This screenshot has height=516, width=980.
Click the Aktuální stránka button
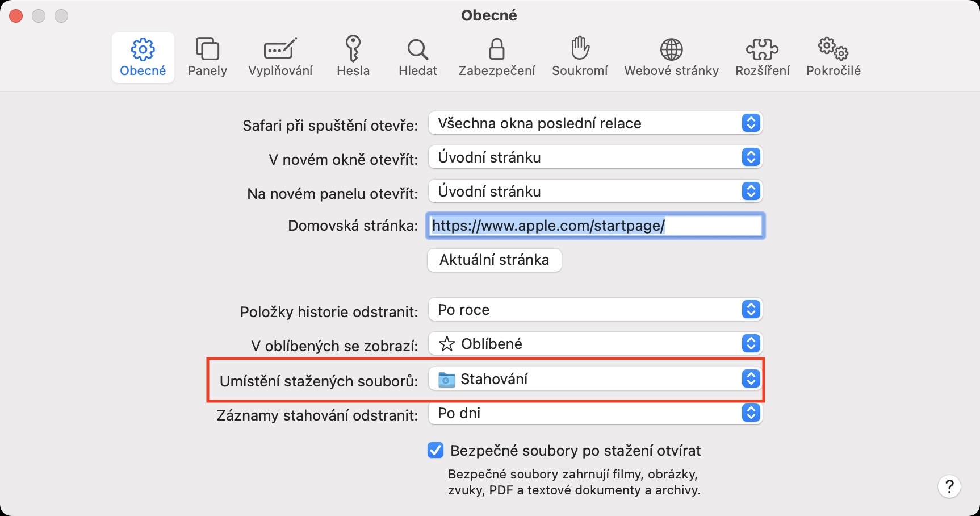[494, 260]
